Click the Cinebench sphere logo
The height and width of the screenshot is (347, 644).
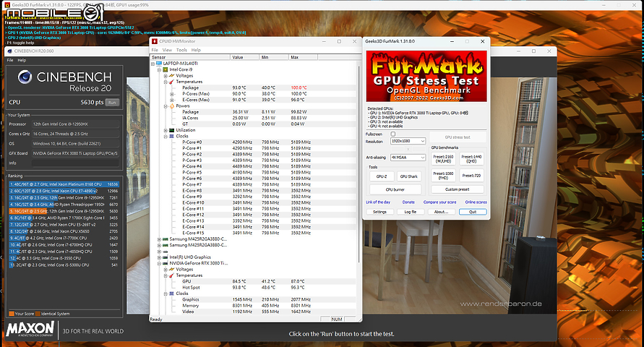[25, 77]
